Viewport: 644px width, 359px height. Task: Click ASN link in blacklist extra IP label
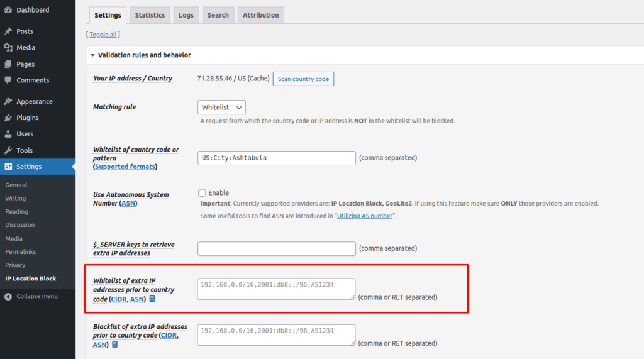[99, 345]
